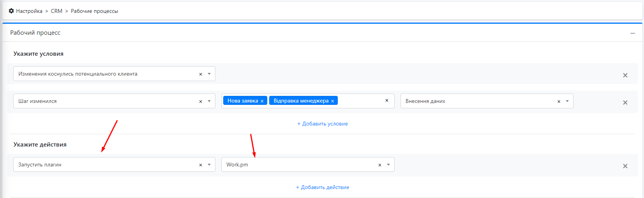
Task: Clear the Изменения коснулись потенциального клиента selection
Action: tap(201, 74)
